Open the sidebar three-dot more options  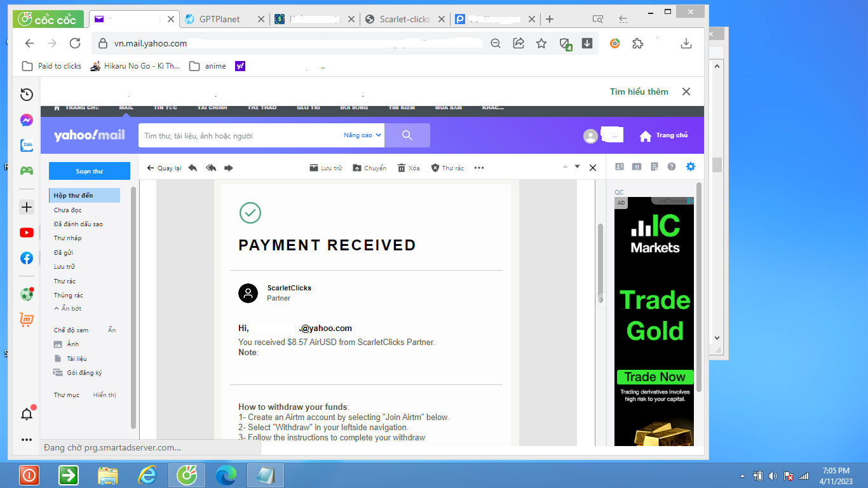tap(27, 440)
